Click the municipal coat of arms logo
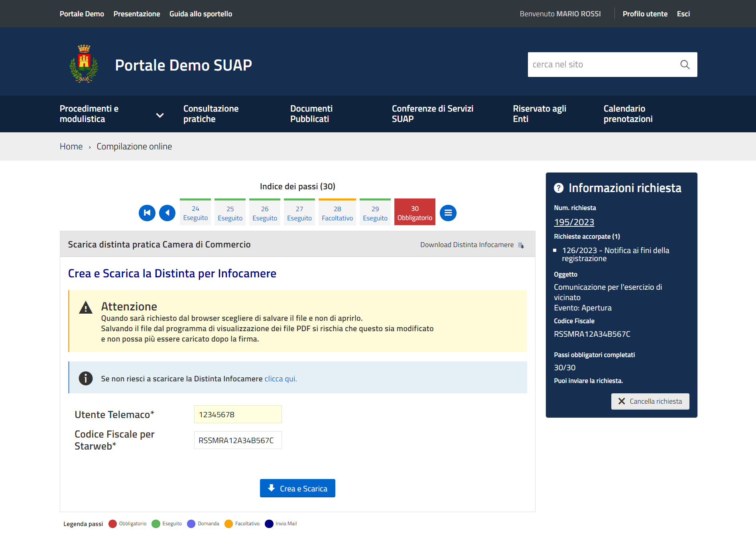This screenshot has width=756, height=534. click(x=84, y=64)
